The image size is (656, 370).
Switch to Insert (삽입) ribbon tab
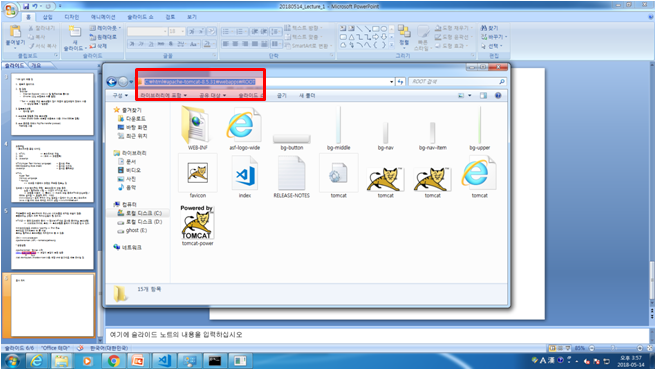(x=48, y=17)
